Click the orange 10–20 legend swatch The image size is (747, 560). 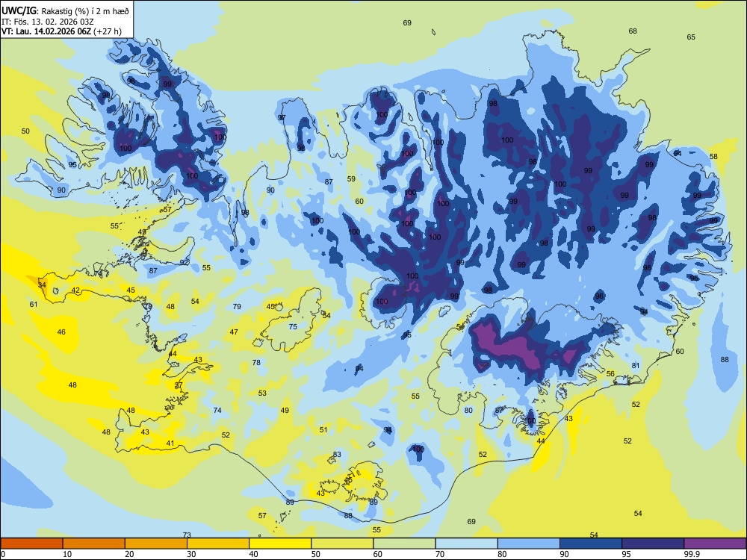point(94,544)
